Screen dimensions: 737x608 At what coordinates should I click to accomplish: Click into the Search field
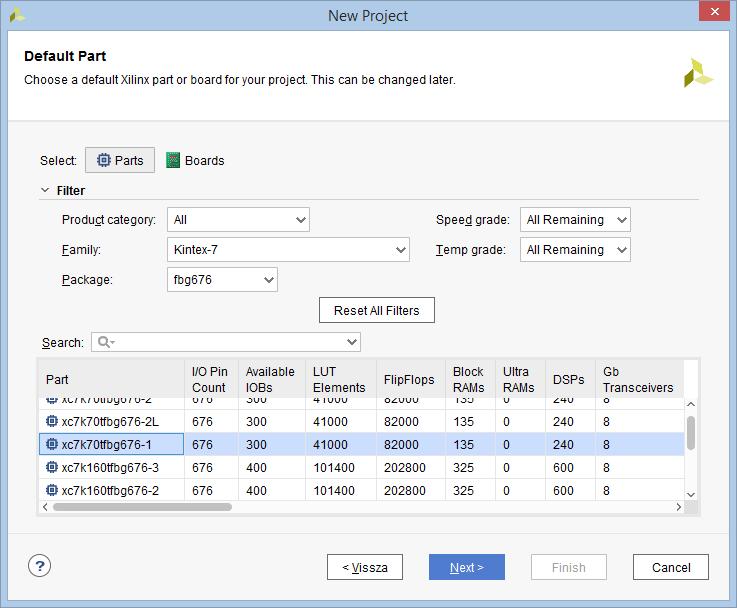pyautogui.click(x=228, y=342)
